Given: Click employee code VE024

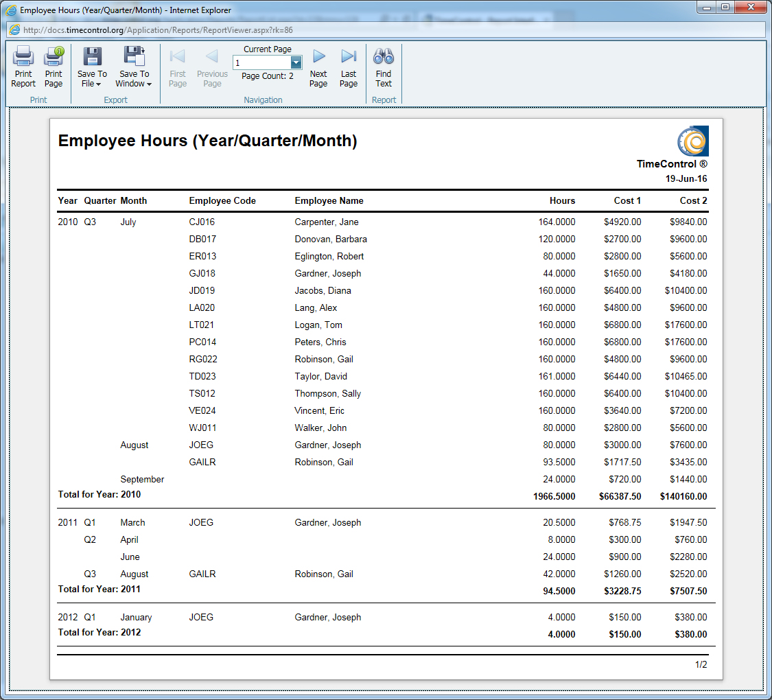Looking at the screenshot, I should pos(202,410).
